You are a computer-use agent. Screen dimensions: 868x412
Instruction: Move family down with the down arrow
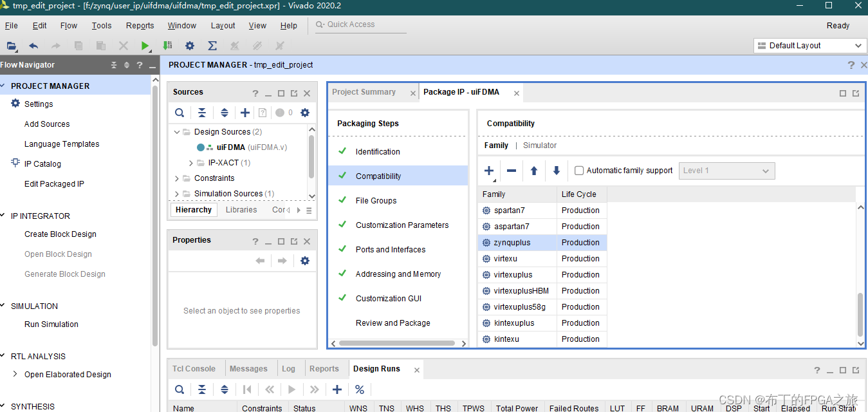coord(557,171)
